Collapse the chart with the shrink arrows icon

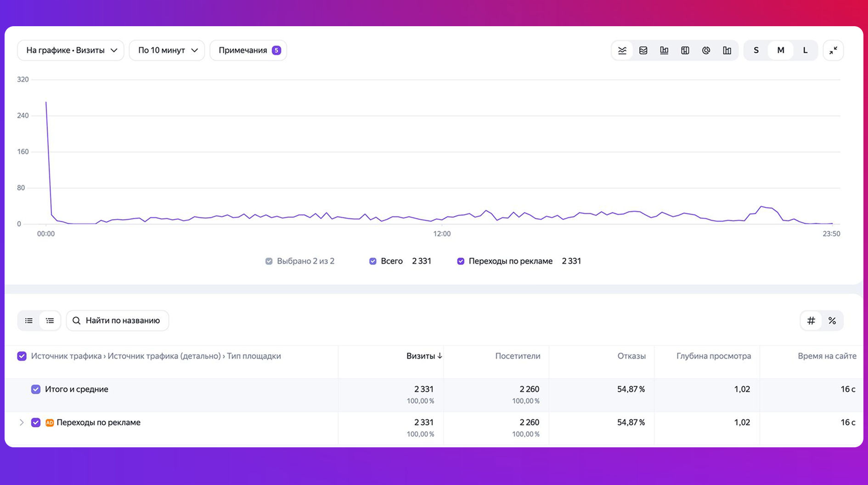click(833, 51)
